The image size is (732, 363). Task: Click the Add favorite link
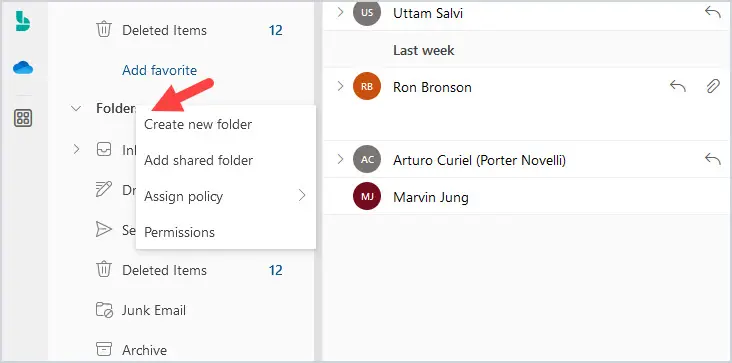point(159,70)
